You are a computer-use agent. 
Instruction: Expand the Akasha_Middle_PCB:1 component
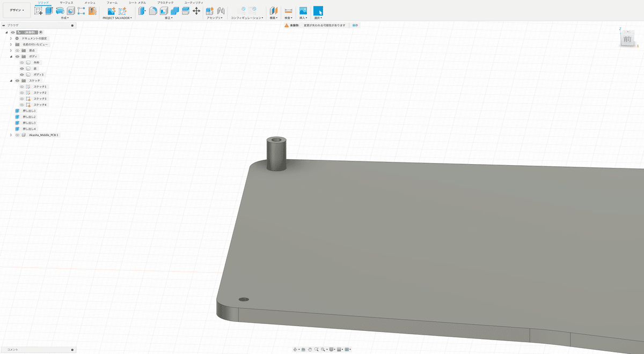coord(11,135)
